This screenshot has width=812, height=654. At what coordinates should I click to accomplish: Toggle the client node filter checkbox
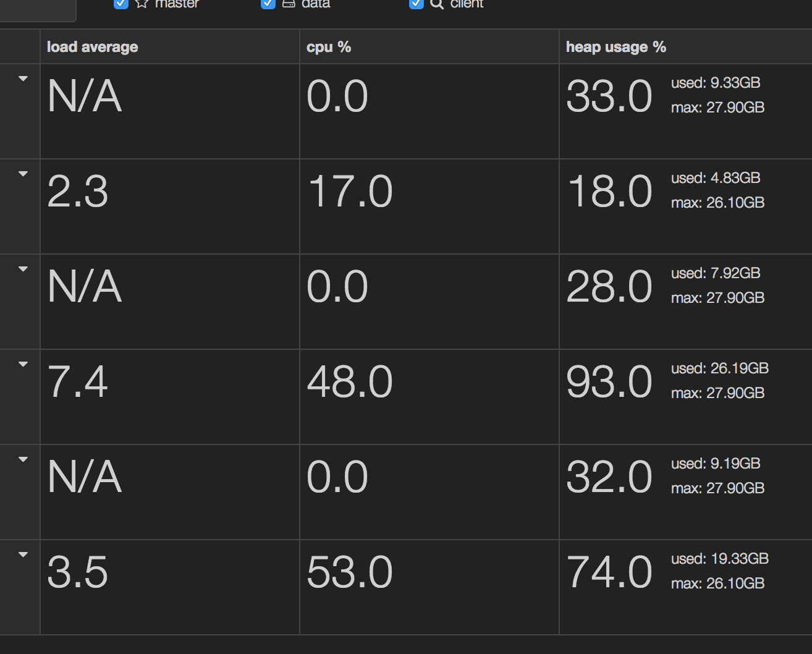[417, 4]
